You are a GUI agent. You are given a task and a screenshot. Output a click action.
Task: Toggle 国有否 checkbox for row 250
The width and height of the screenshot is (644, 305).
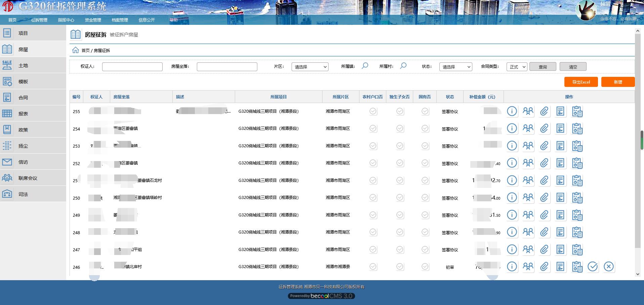tap(425, 198)
